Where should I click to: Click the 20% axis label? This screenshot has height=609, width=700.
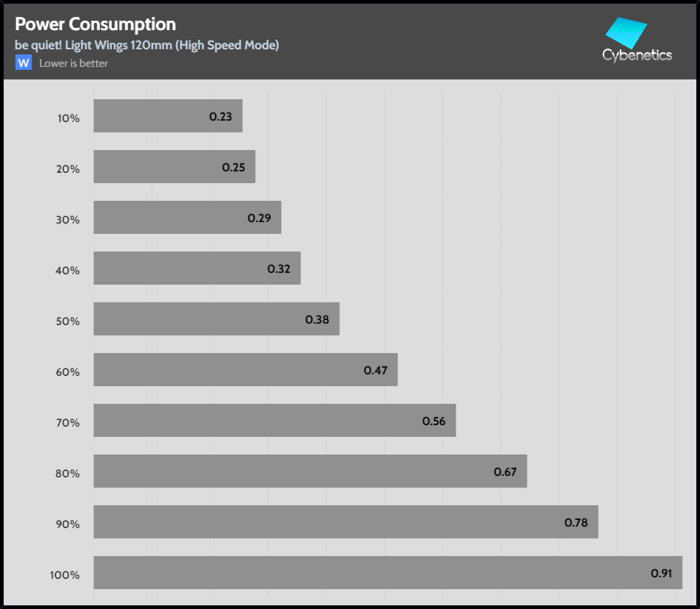pyautogui.click(x=68, y=169)
